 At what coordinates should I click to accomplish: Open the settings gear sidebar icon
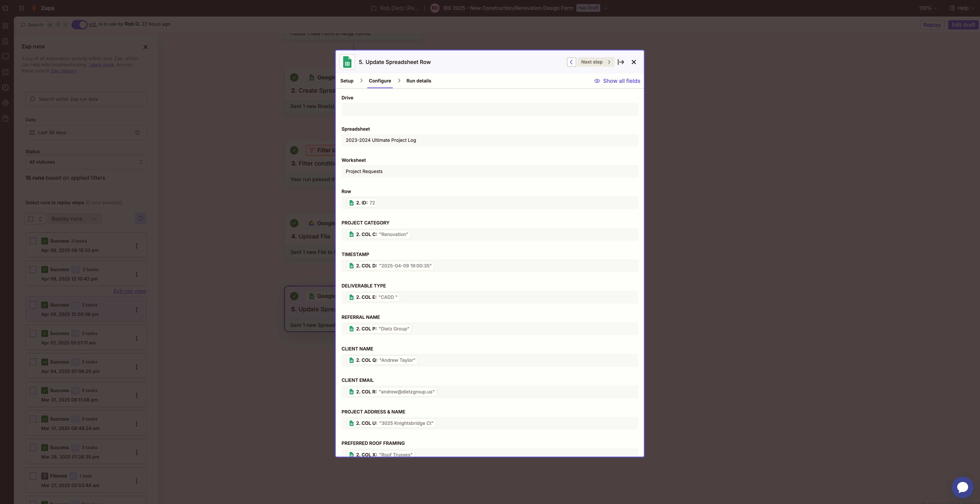pos(5,103)
